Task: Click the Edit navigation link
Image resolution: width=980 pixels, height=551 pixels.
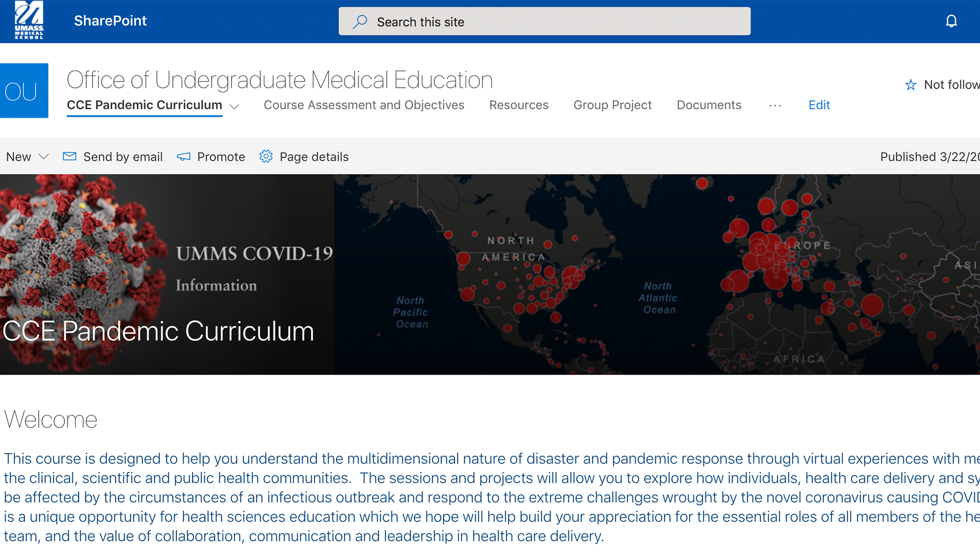Action: click(819, 105)
